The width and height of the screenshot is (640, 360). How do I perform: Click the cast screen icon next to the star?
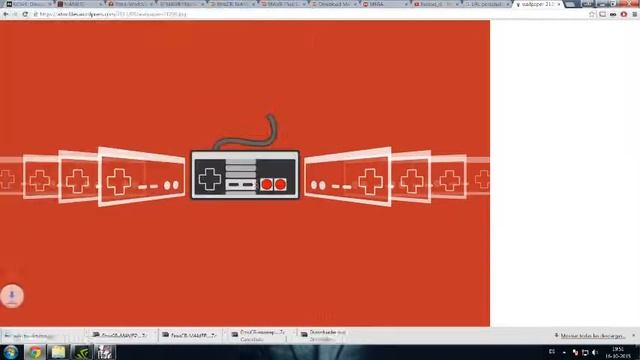602,14
